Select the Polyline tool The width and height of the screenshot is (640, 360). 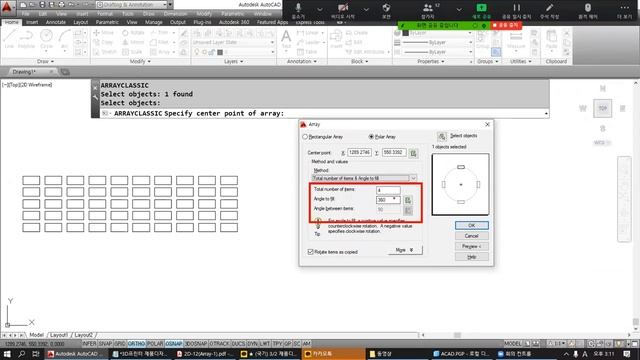pyautogui.click(x=26, y=39)
